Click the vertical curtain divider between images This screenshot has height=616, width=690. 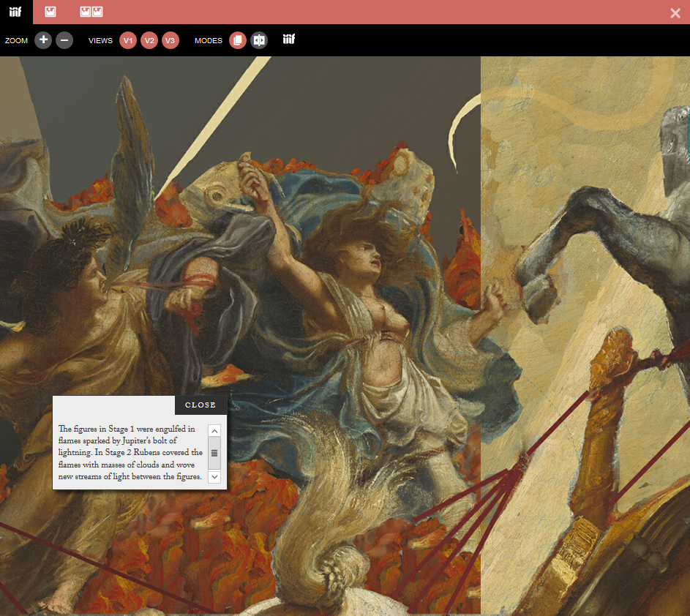click(x=481, y=293)
